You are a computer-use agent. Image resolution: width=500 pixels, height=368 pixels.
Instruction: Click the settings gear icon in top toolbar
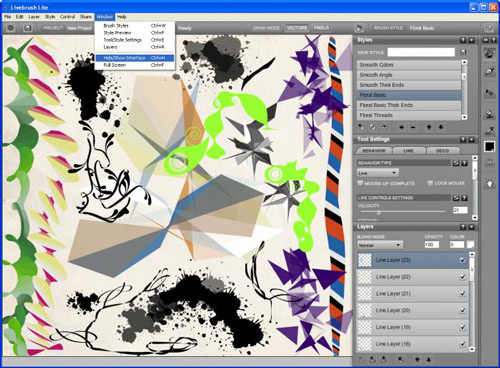(x=11, y=28)
